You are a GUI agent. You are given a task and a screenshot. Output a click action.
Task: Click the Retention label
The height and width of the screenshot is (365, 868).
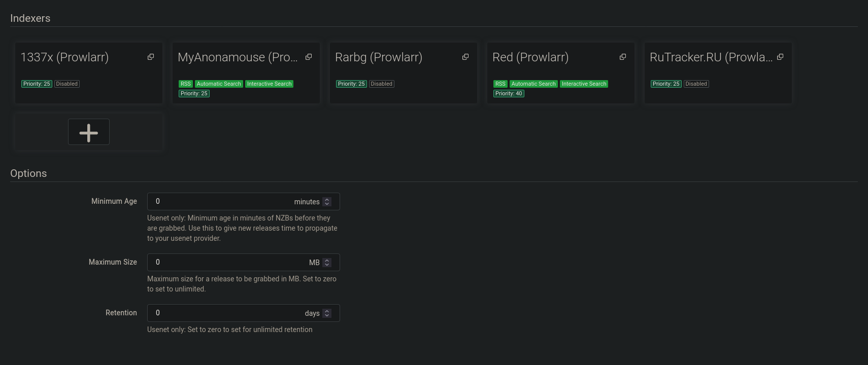(121, 313)
